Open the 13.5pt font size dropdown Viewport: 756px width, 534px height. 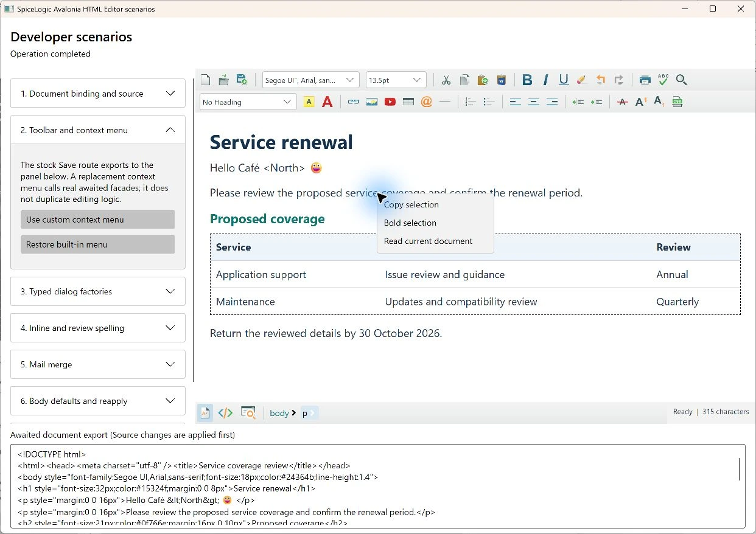[396, 80]
